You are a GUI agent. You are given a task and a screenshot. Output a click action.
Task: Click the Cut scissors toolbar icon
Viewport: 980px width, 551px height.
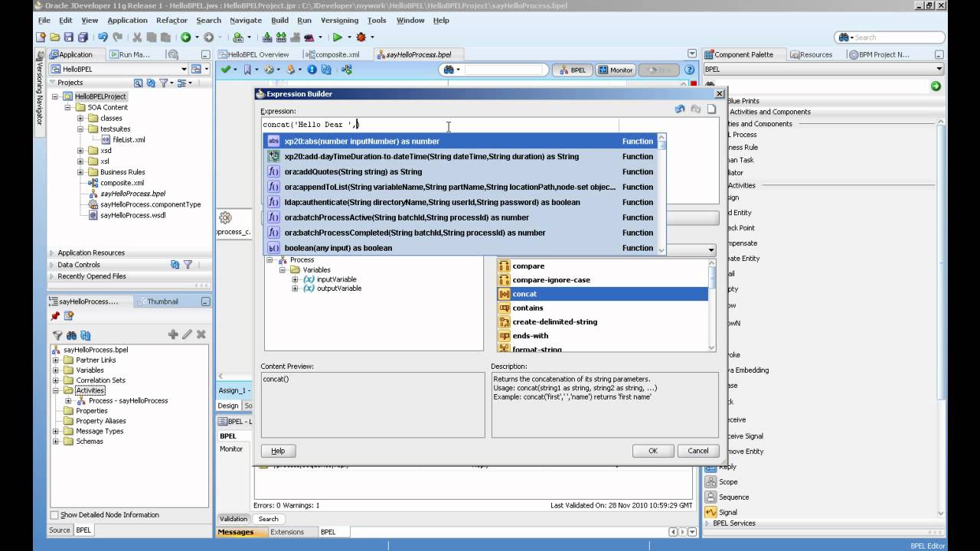click(137, 37)
